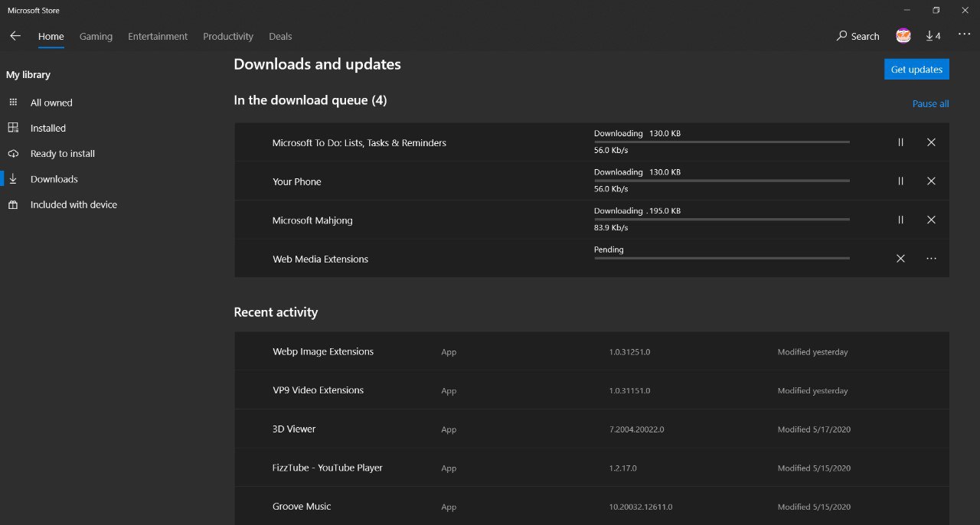
Task: Go to the Deals tab
Action: pyautogui.click(x=280, y=37)
